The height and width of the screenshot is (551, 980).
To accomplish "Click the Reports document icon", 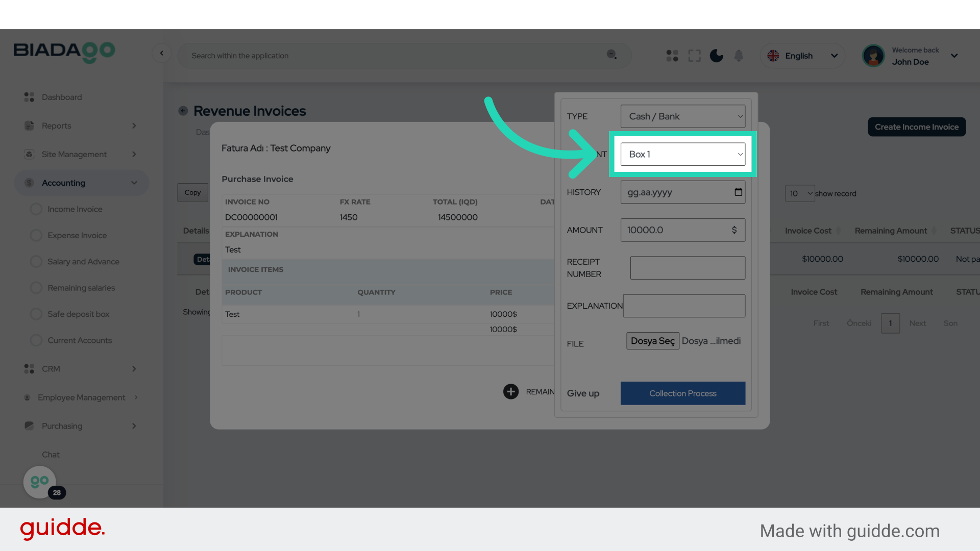I will [x=29, y=126].
